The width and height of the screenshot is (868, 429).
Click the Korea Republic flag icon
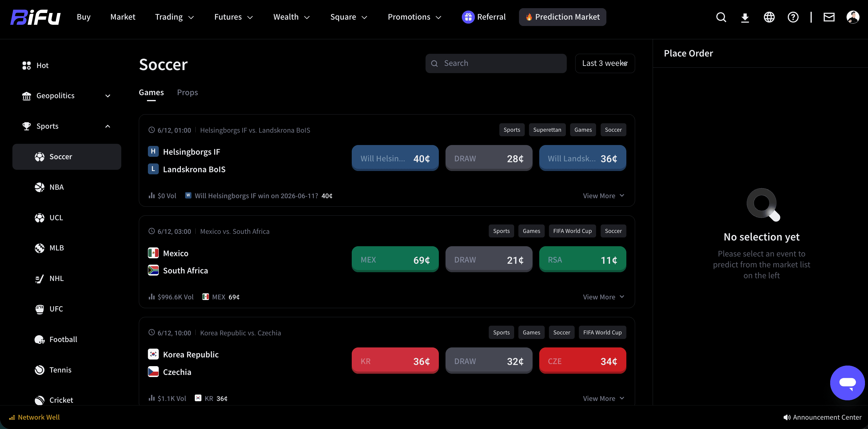click(x=153, y=354)
